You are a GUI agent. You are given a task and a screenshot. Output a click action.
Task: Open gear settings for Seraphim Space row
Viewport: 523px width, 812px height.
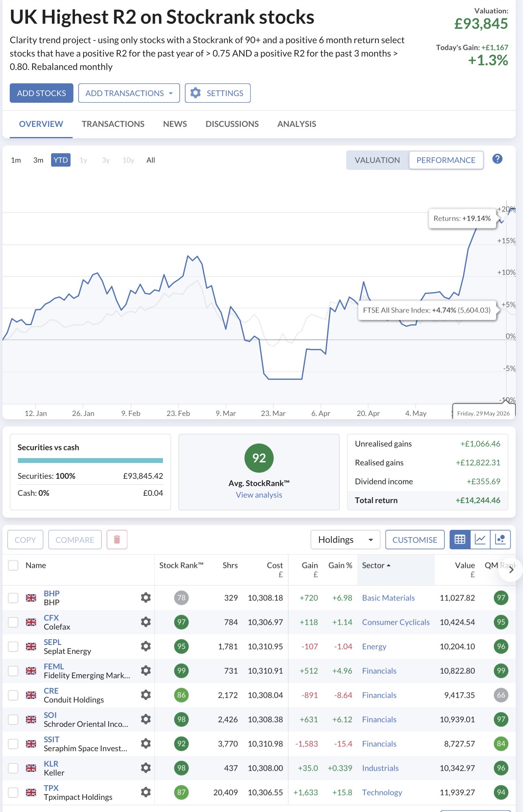[146, 743]
